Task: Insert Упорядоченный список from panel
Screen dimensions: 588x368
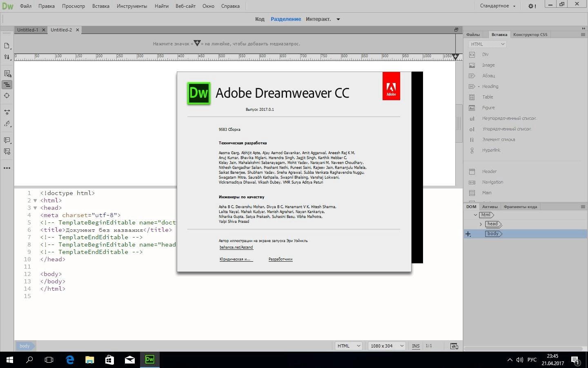Action: (506, 129)
